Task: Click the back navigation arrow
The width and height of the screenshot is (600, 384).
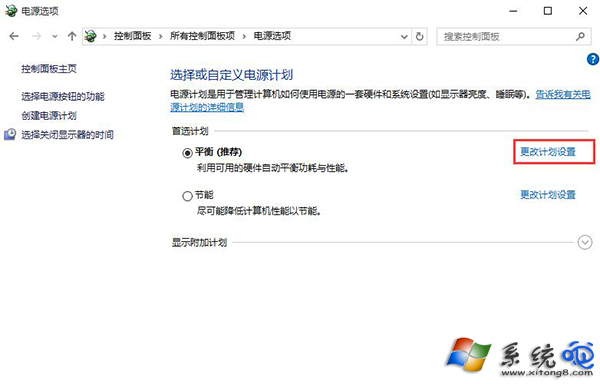Action: [14, 36]
